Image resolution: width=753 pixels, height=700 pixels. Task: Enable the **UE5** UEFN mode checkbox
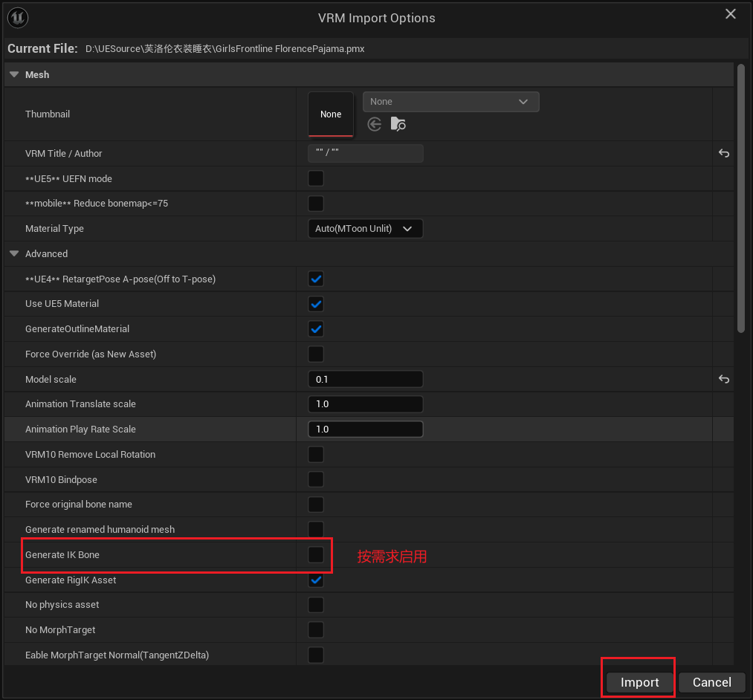[x=315, y=178]
